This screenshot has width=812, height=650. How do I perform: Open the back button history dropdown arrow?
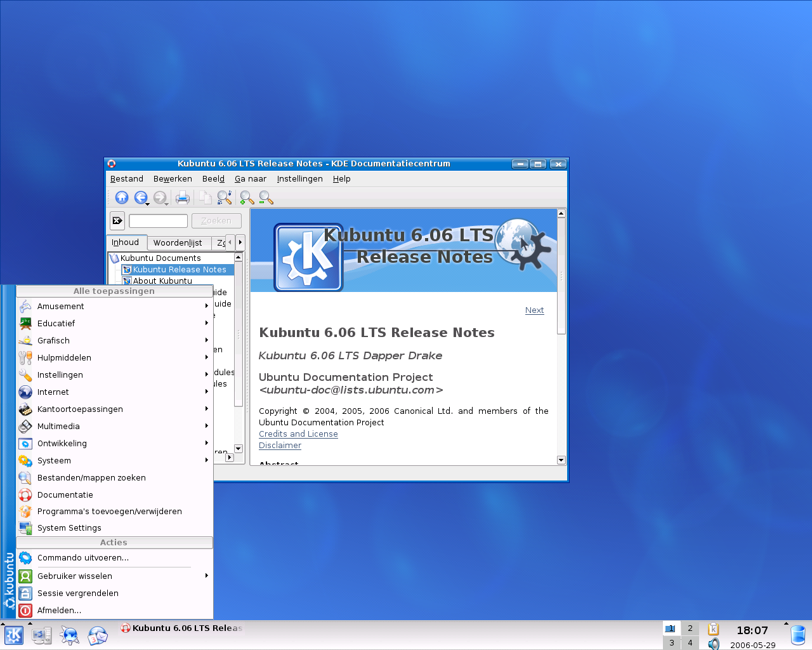tap(148, 204)
